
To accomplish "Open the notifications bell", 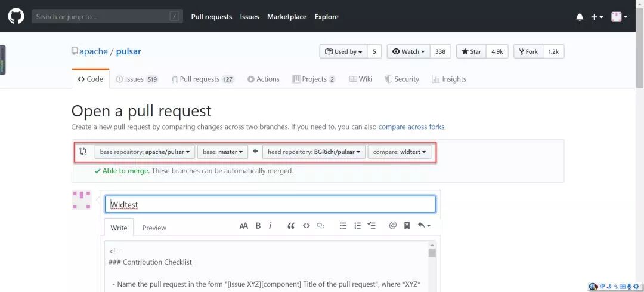I will pos(580,17).
